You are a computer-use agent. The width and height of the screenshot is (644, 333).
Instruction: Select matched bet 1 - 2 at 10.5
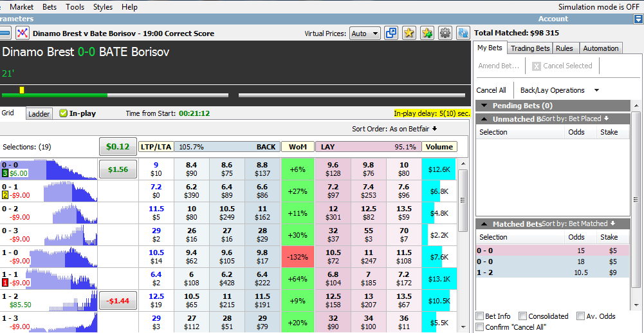tap(553, 272)
